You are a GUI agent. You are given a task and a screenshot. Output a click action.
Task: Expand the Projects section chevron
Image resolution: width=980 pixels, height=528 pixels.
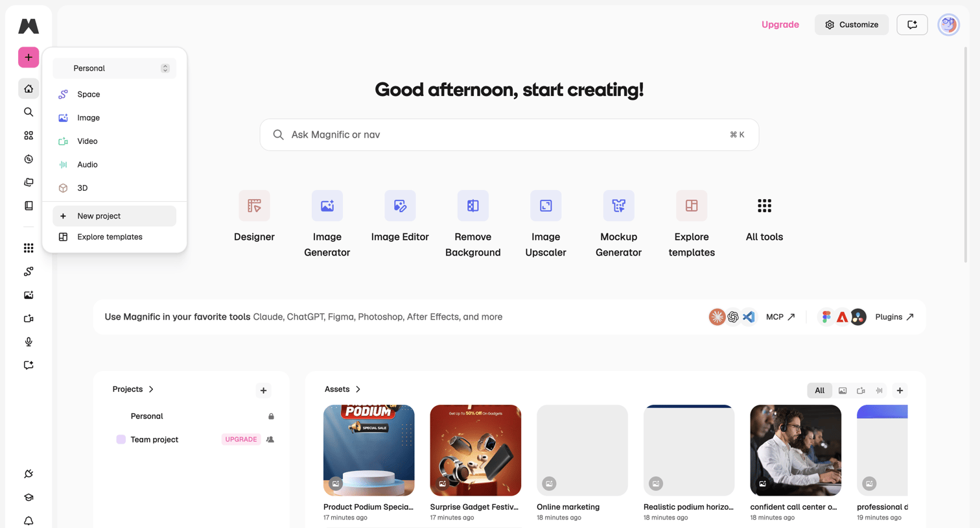point(151,389)
